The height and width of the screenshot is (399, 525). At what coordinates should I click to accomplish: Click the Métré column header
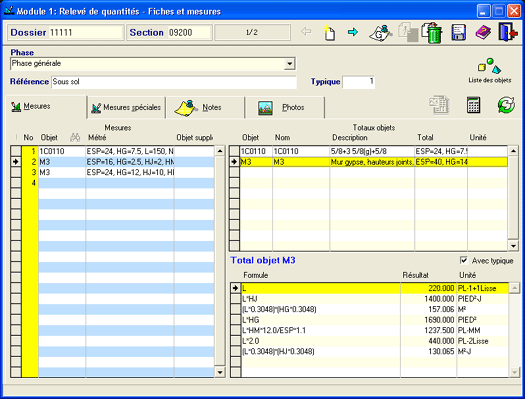coord(97,137)
